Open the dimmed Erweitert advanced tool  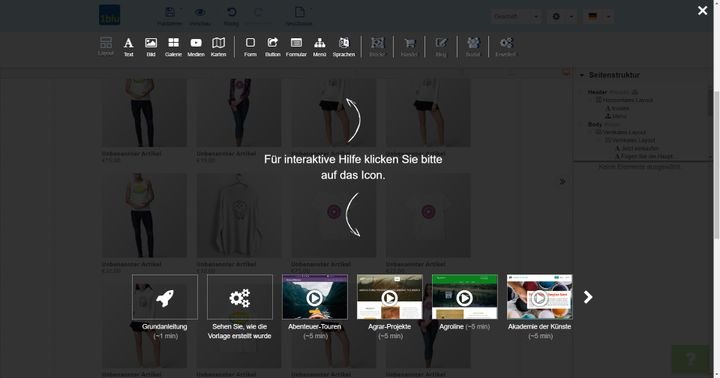click(506, 47)
